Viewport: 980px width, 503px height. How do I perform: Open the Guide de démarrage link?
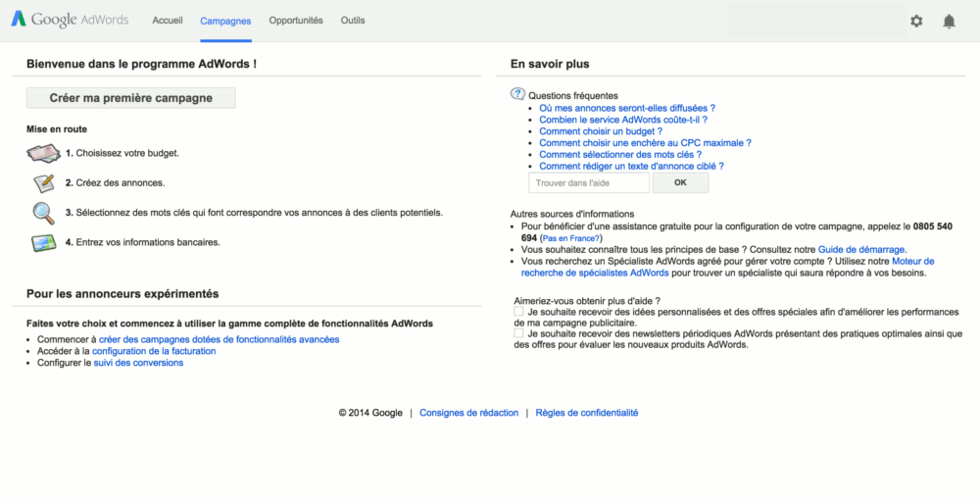click(x=861, y=250)
